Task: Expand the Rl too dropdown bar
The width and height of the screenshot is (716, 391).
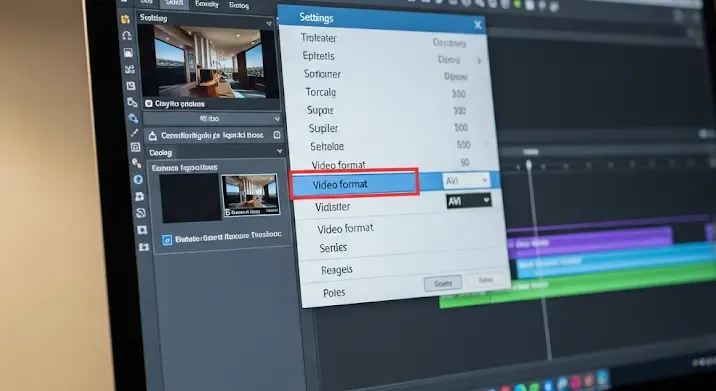Action: [212, 119]
